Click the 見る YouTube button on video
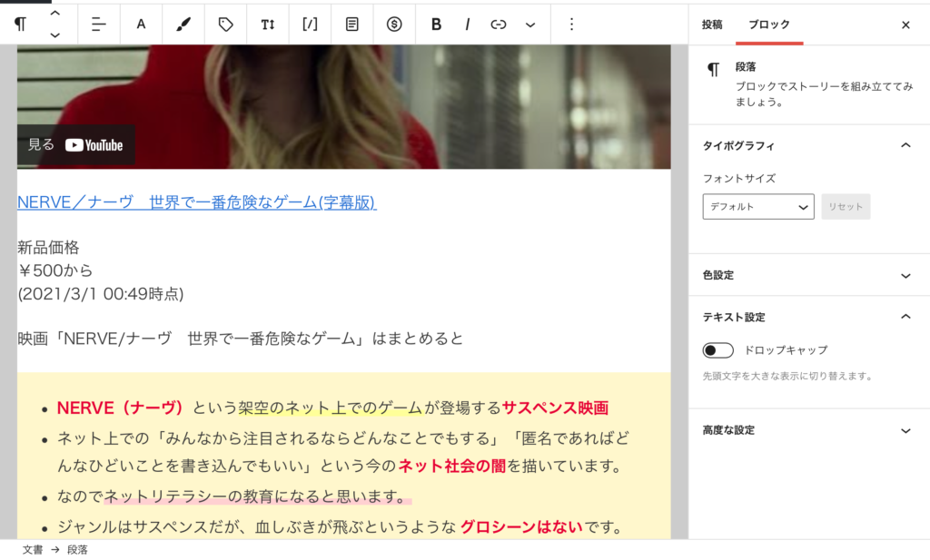This screenshot has height=560, width=930. click(76, 145)
